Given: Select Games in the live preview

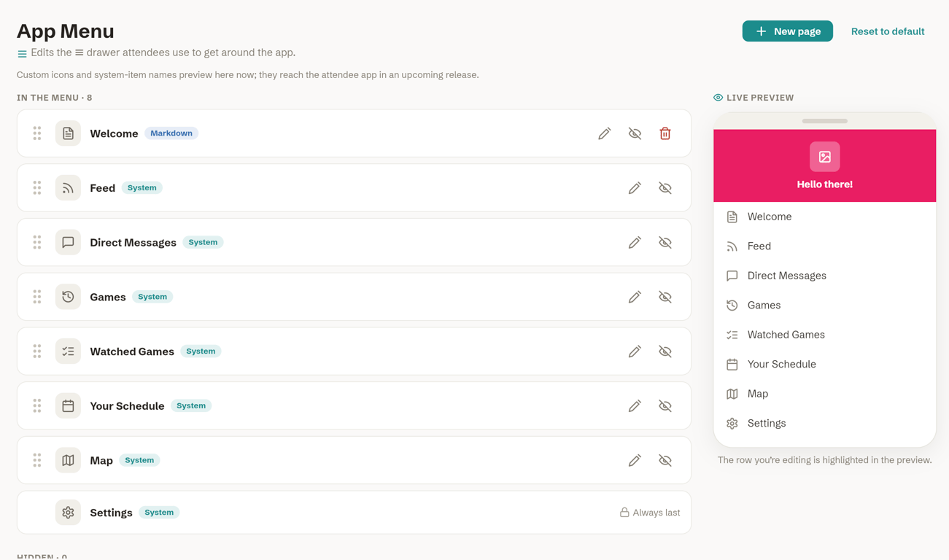Looking at the screenshot, I should pos(825,306).
